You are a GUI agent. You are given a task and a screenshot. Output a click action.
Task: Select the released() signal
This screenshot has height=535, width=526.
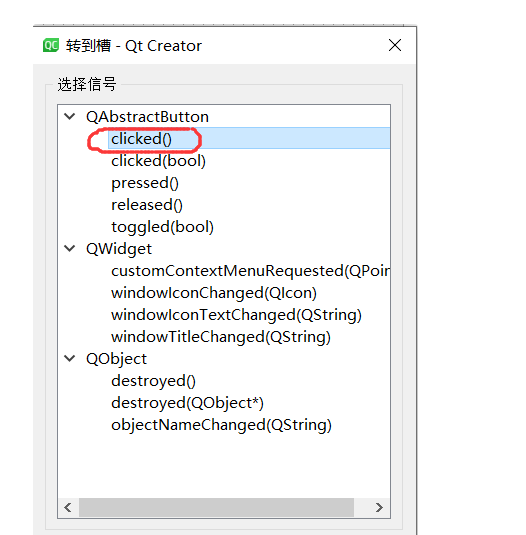tap(147, 205)
